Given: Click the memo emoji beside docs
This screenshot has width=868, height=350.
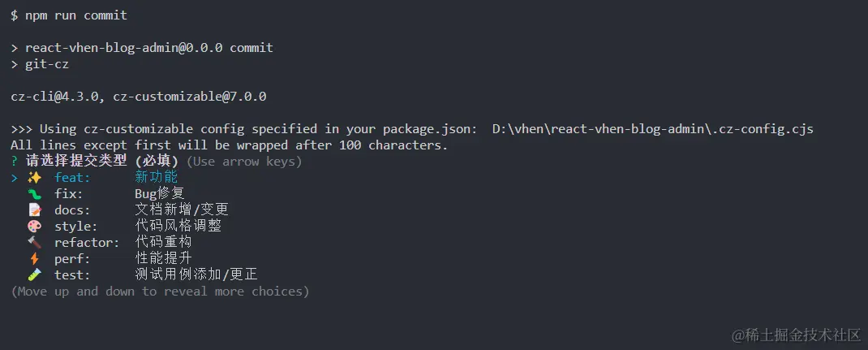Looking at the screenshot, I should tap(34, 210).
